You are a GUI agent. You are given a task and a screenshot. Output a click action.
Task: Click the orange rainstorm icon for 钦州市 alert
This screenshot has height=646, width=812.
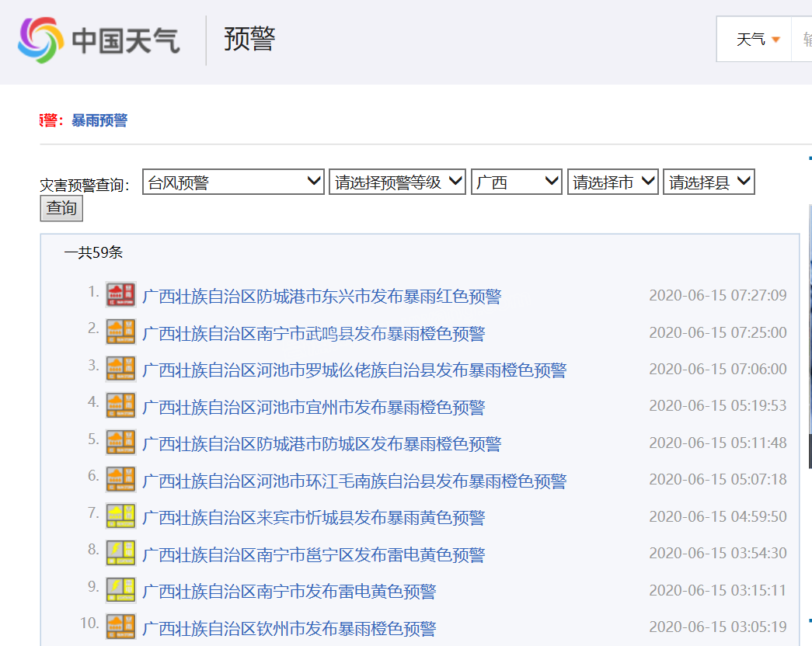[120, 627]
